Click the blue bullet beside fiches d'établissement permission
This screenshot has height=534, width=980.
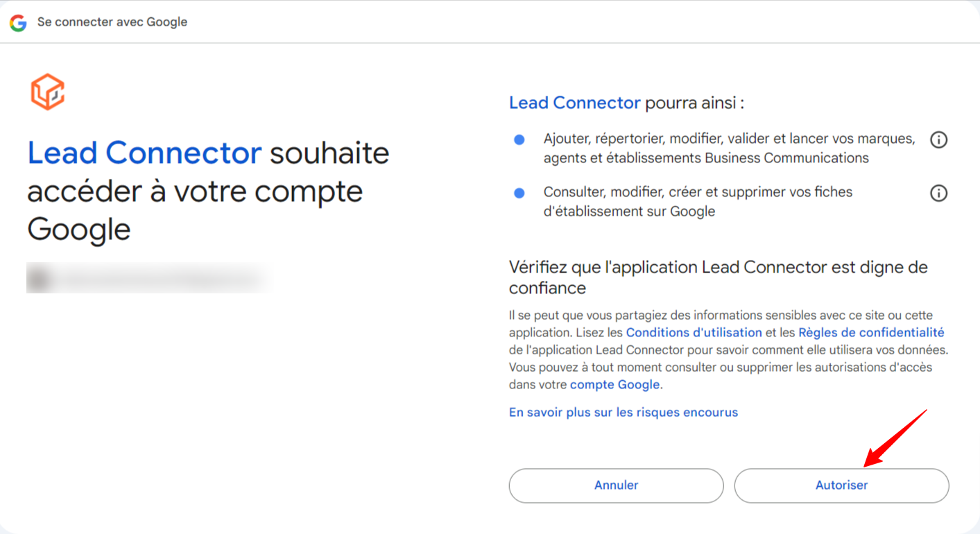pyautogui.click(x=519, y=193)
